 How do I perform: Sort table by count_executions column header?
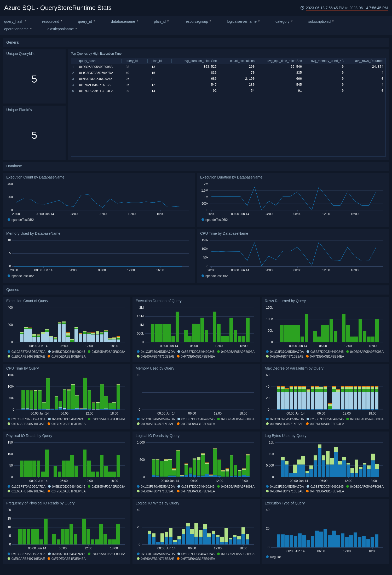242,61
